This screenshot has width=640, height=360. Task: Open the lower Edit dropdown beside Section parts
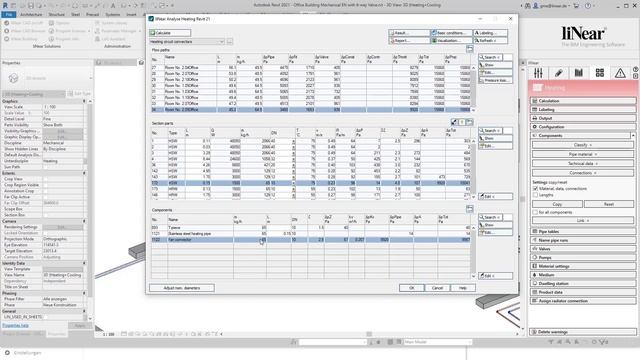(495, 196)
